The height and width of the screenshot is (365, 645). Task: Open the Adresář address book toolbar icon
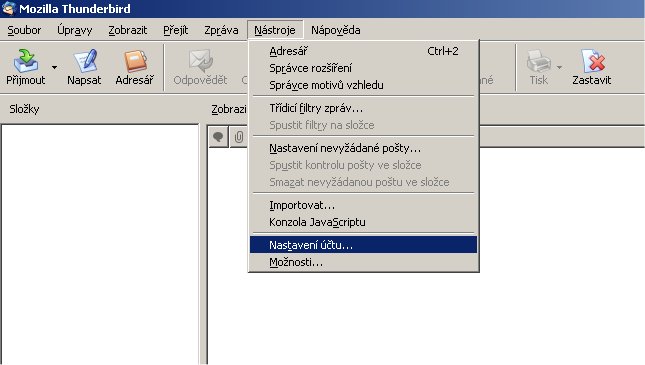coord(135,61)
